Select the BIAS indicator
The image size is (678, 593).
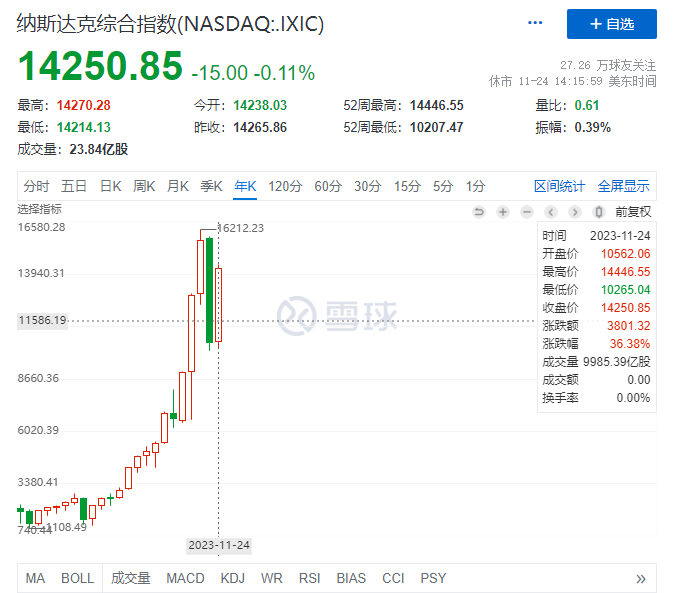pyautogui.click(x=351, y=578)
